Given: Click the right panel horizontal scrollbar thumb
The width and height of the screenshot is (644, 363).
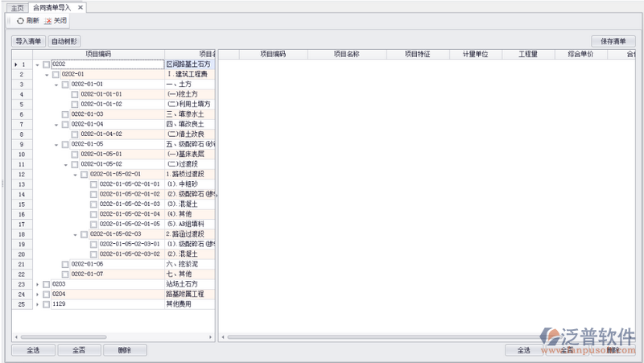Looking at the screenshot, I should tap(386, 337).
